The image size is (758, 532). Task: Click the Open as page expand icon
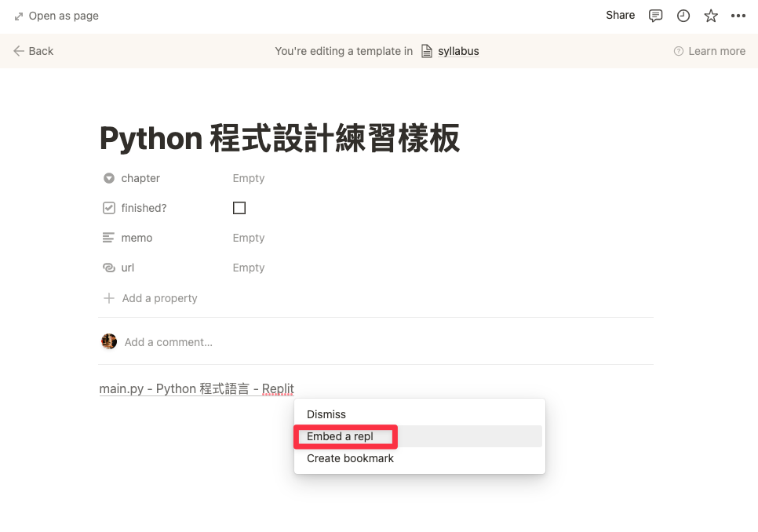tap(19, 16)
